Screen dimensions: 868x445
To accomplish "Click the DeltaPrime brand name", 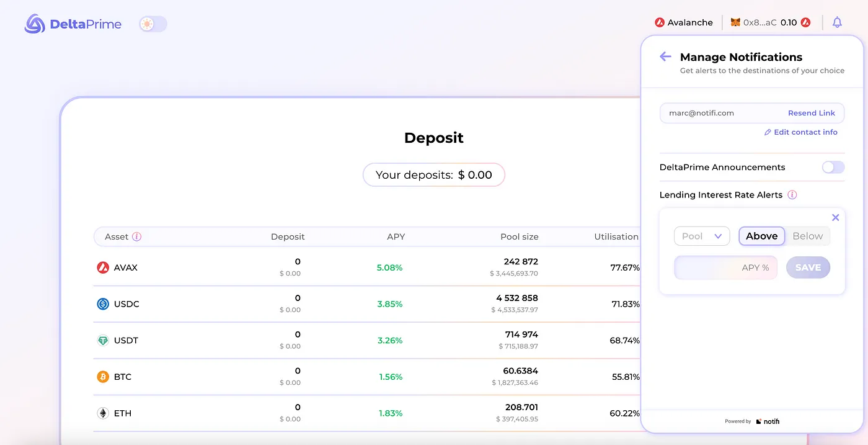I will [86, 24].
